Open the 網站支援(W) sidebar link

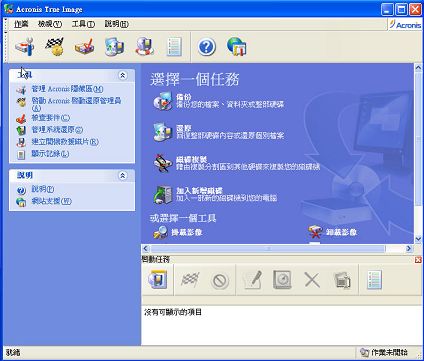[51, 201]
